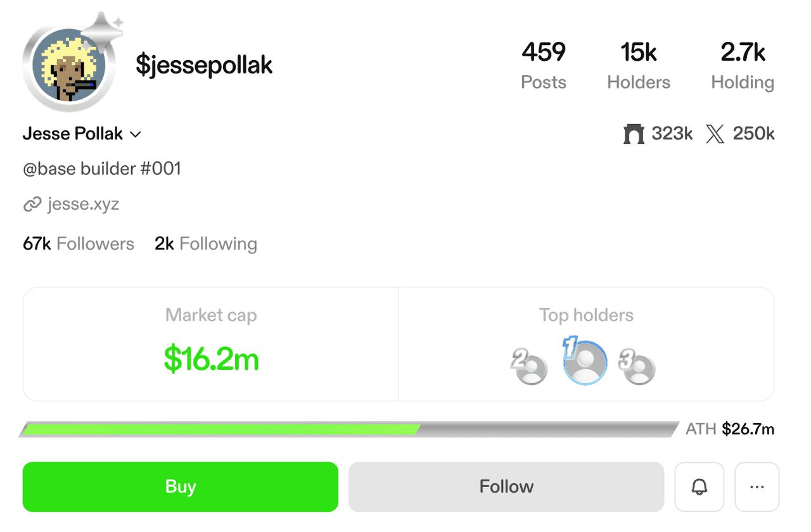
Task: Select the number one top holder avatar
Action: click(x=584, y=361)
